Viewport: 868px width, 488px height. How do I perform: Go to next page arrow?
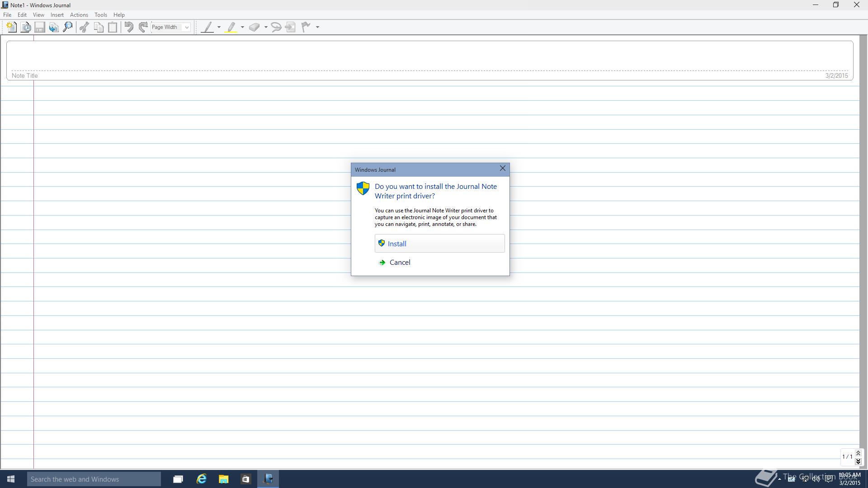click(858, 461)
